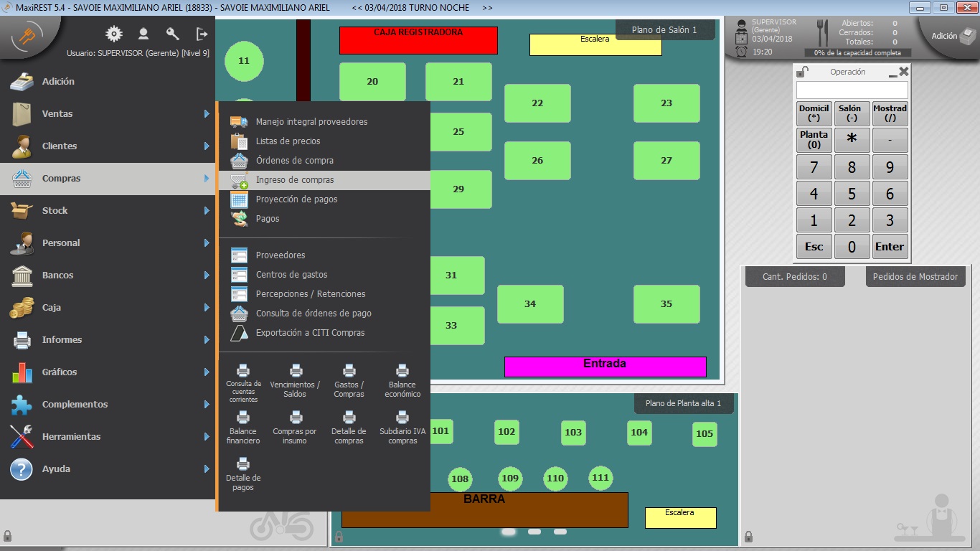Open Órdenes de compra from submenu
Image resolution: width=980 pixels, height=551 pixels.
click(294, 161)
